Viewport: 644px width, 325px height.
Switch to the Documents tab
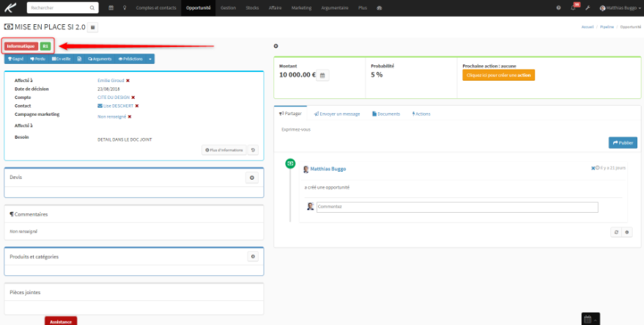click(386, 114)
